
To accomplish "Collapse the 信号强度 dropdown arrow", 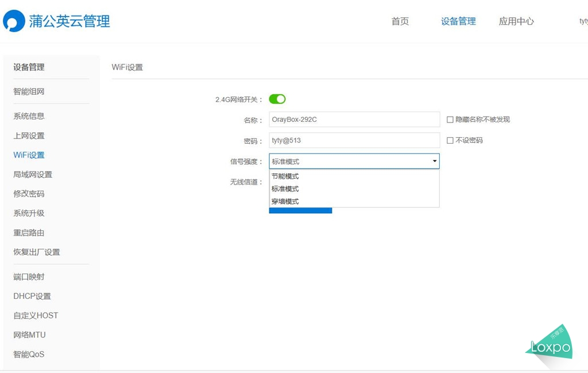I will 434,161.
